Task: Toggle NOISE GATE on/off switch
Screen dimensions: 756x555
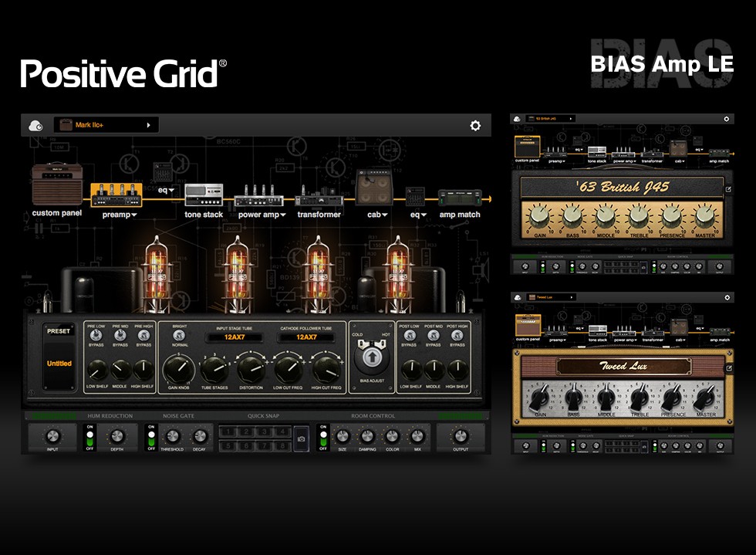Action: (151, 438)
